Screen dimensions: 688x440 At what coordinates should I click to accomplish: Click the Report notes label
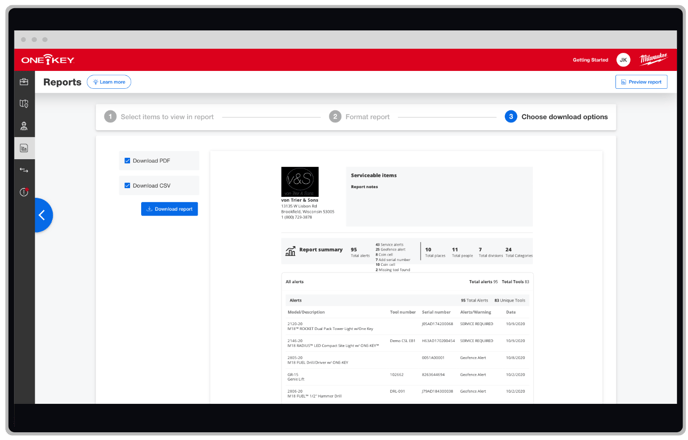coord(364,187)
